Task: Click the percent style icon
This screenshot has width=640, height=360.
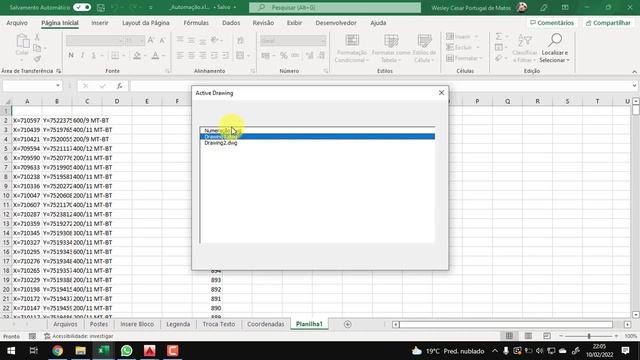Action: coord(284,55)
